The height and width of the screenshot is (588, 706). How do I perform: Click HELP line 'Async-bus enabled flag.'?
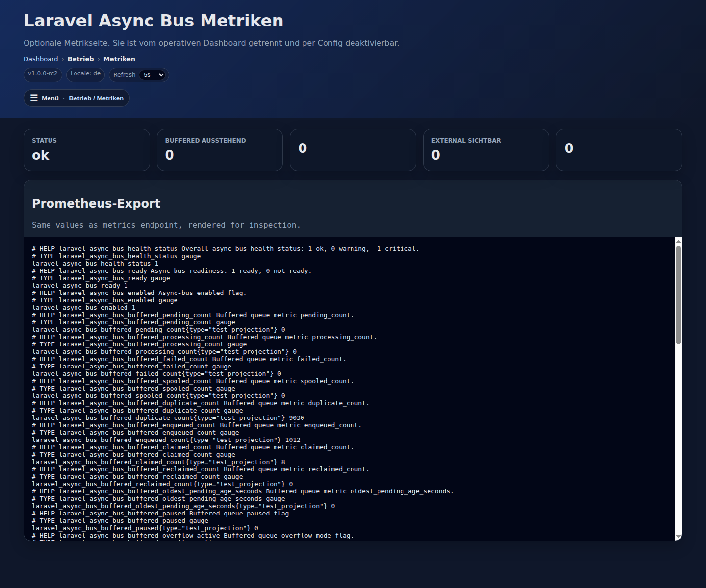[139, 293]
